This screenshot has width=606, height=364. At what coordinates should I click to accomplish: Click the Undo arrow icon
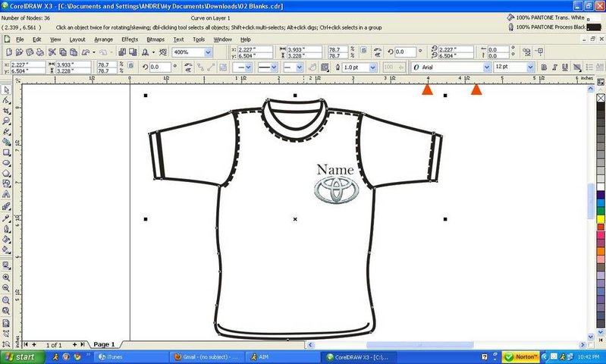coord(86,52)
